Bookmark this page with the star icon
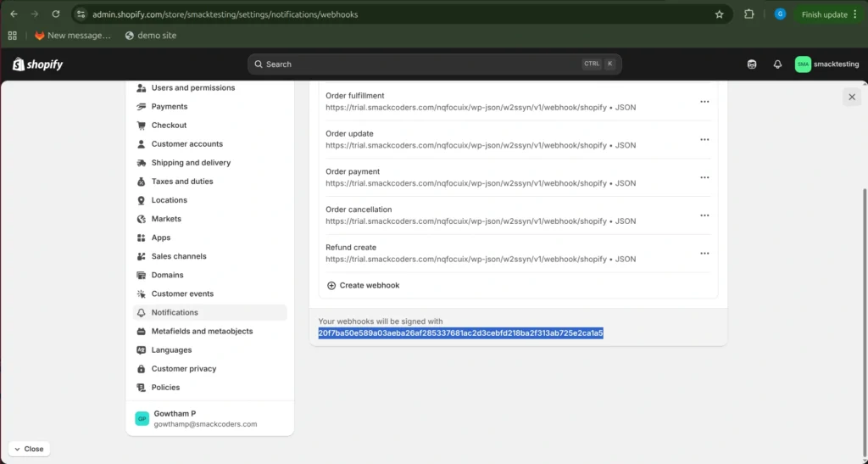Image resolution: width=868 pixels, height=464 pixels. (719, 14)
